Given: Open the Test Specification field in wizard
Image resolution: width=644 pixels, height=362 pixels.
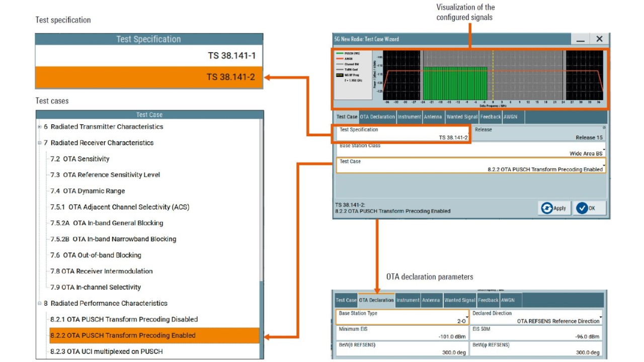Looking at the screenshot, I should pyautogui.click(x=403, y=133).
